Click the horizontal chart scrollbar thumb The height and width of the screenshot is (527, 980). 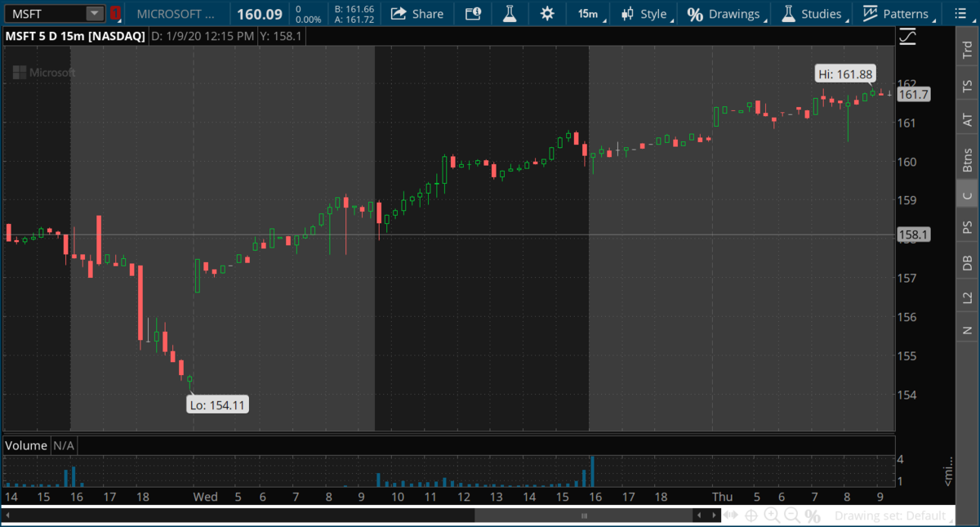pyautogui.click(x=584, y=516)
